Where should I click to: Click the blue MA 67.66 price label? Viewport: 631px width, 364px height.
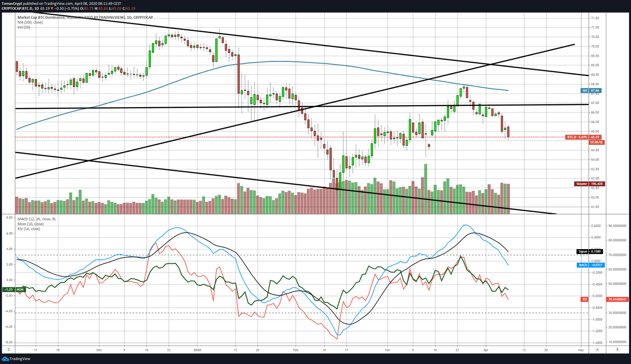[x=591, y=90]
